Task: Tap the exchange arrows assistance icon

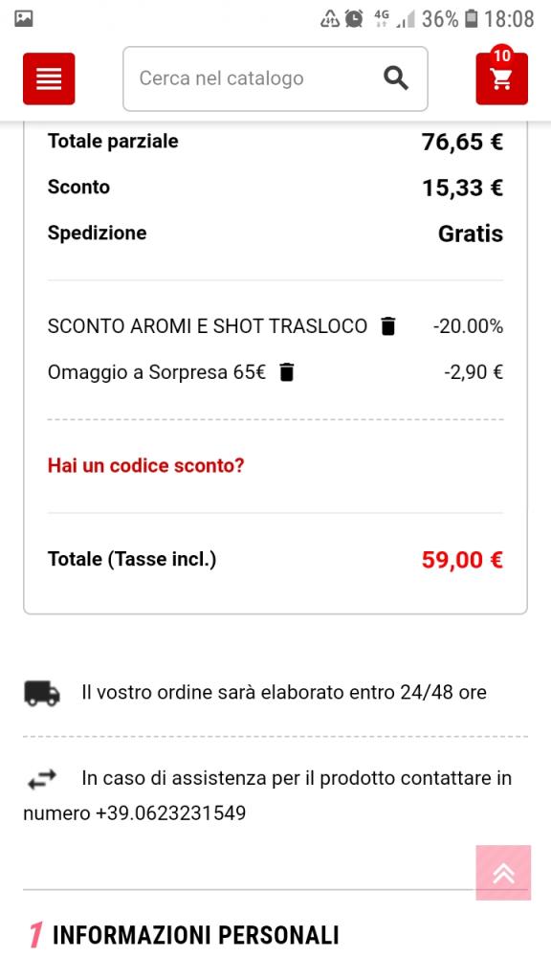Action: pyautogui.click(x=42, y=779)
